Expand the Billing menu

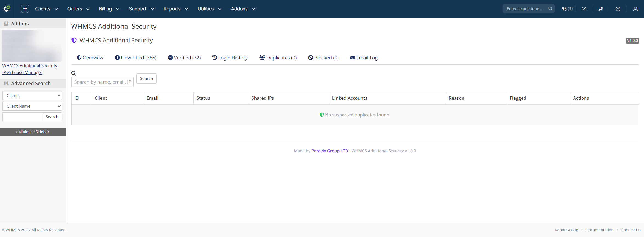coord(109,9)
